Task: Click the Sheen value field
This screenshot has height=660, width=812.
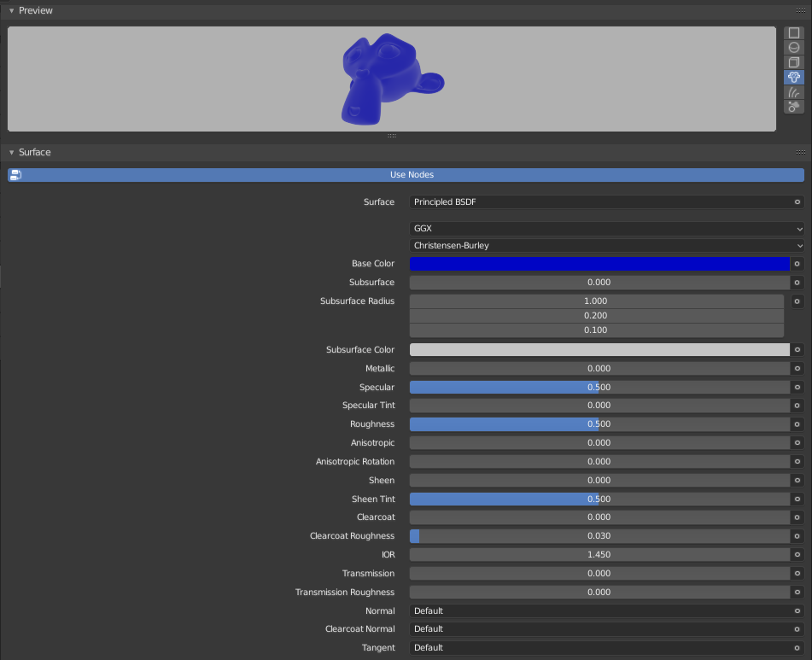Action: pyautogui.click(x=599, y=481)
